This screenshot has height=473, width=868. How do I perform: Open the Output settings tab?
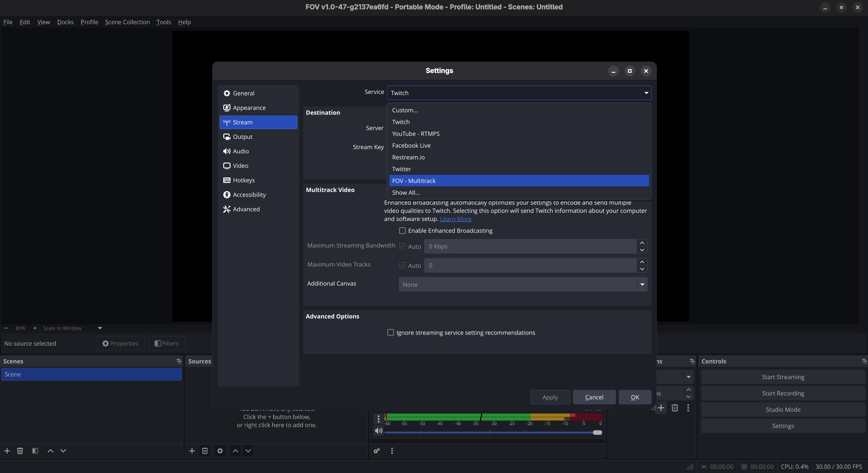click(x=258, y=136)
